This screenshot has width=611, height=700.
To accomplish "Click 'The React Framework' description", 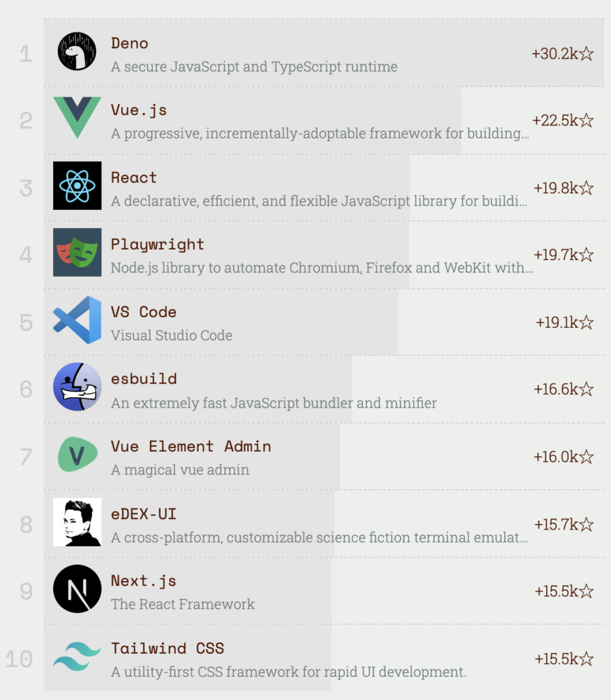I will point(183,604).
